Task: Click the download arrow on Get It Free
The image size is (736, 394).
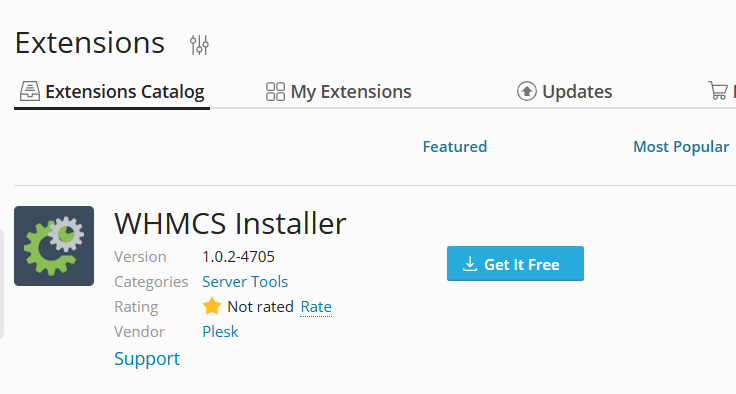Action: click(x=469, y=264)
